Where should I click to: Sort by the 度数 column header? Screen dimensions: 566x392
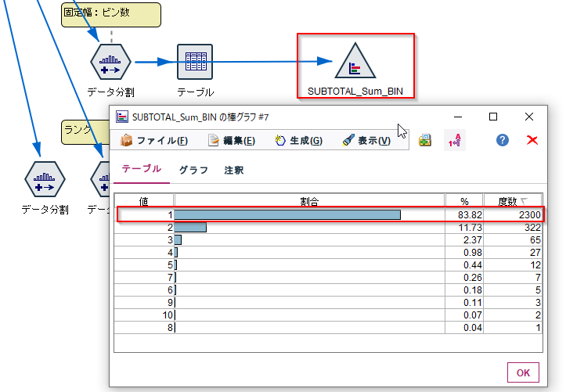513,201
